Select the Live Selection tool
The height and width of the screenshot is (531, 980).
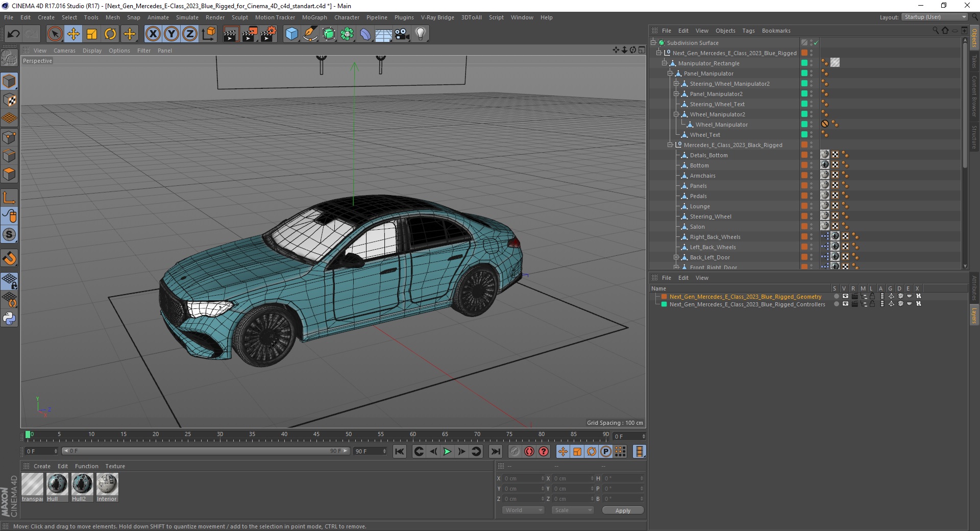click(x=55, y=34)
